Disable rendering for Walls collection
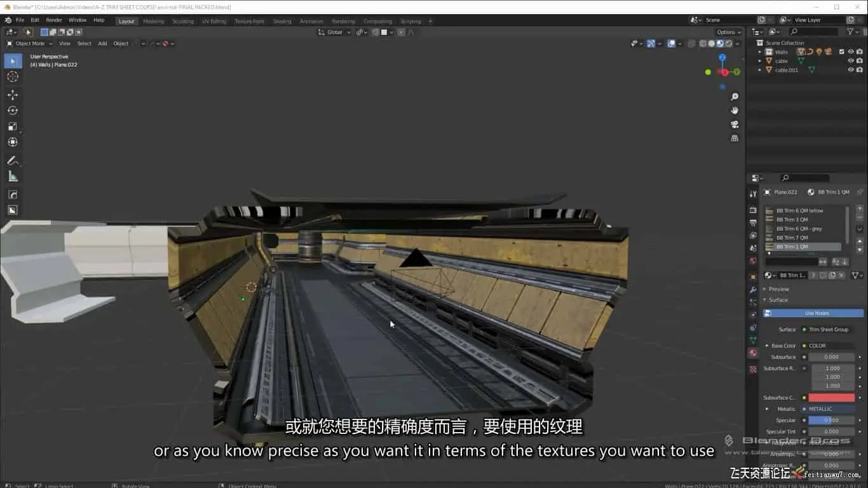This screenshot has width=868, height=488. (x=860, y=52)
